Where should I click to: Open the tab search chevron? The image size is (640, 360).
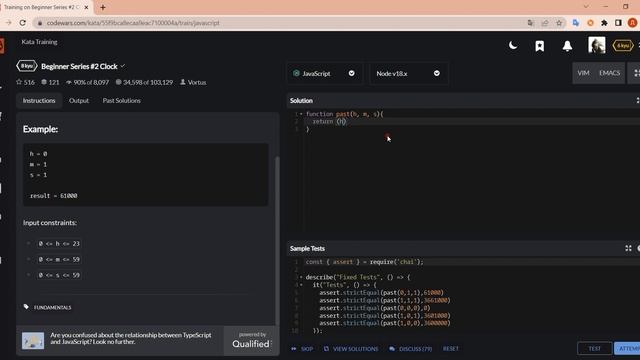586,7
